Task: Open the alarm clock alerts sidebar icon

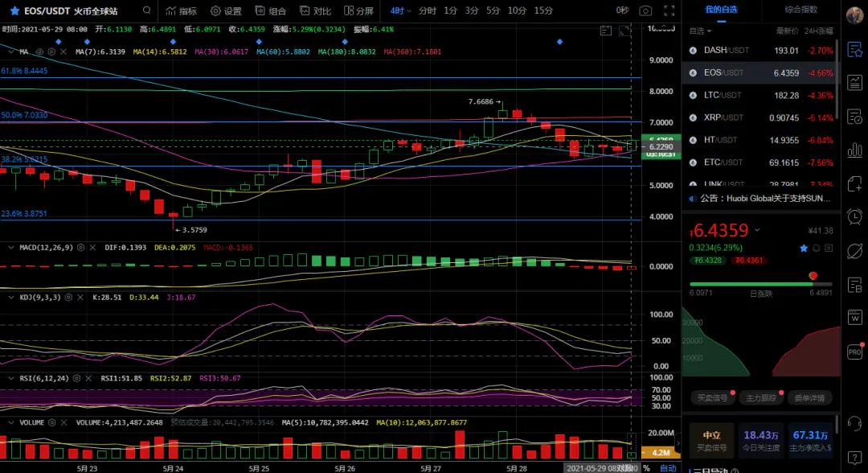Action: click(854, 216)
